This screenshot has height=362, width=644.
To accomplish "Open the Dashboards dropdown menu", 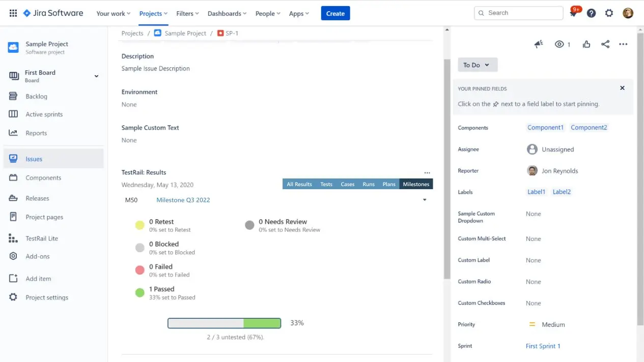I will coord(227,14).
